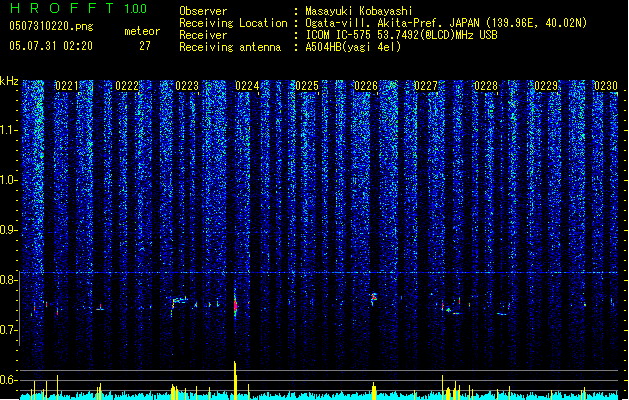
Task: Click the 0223 time marker
Action: point(187,86)
